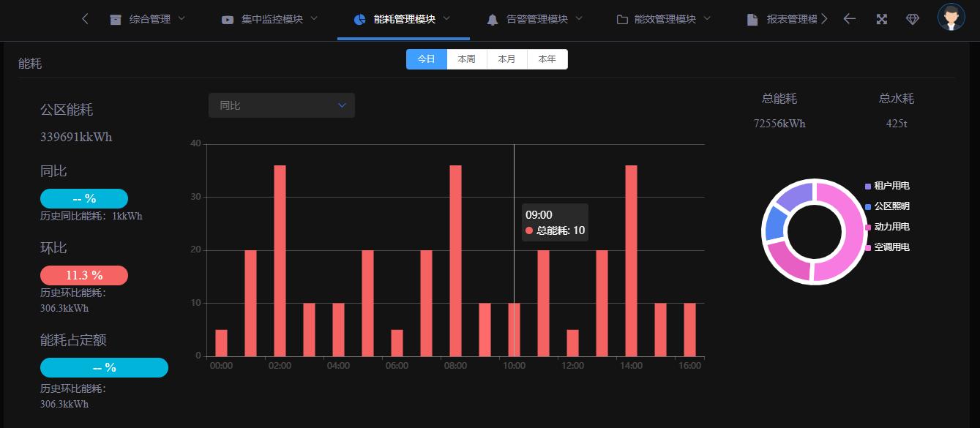The width and height of the screenshot is (980, 428).
Task: Click the 告警管理模块 bell icon
Action: pyautogui.click(x=493, y=20)
